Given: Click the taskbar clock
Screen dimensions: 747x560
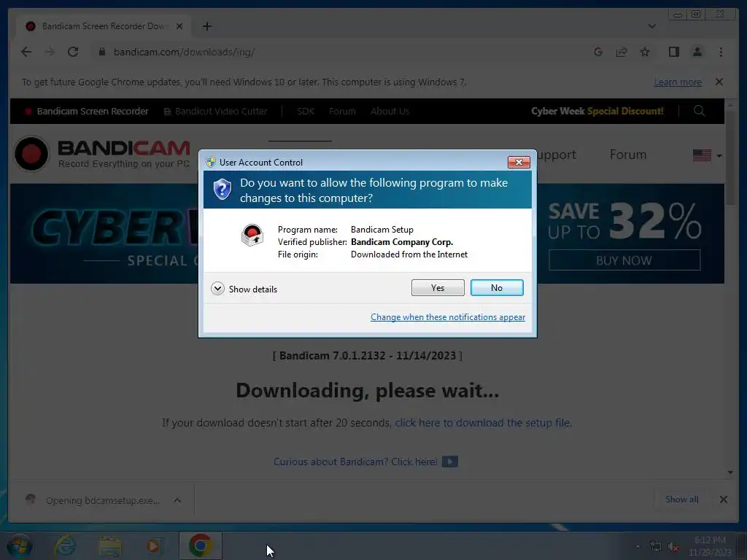Looking at the screenshot, I should pyautogui.click(x=710, y=546).
